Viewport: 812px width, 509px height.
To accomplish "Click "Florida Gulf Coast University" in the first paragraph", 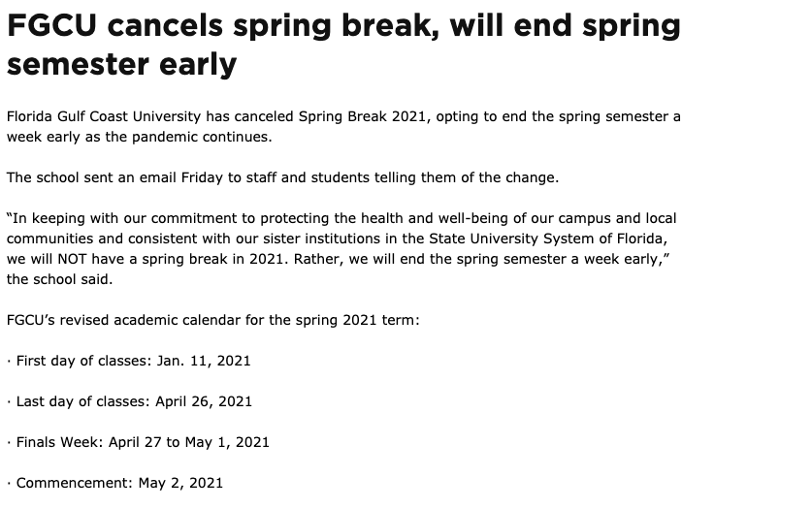I will pyautogui.click(x=102, y=116).
